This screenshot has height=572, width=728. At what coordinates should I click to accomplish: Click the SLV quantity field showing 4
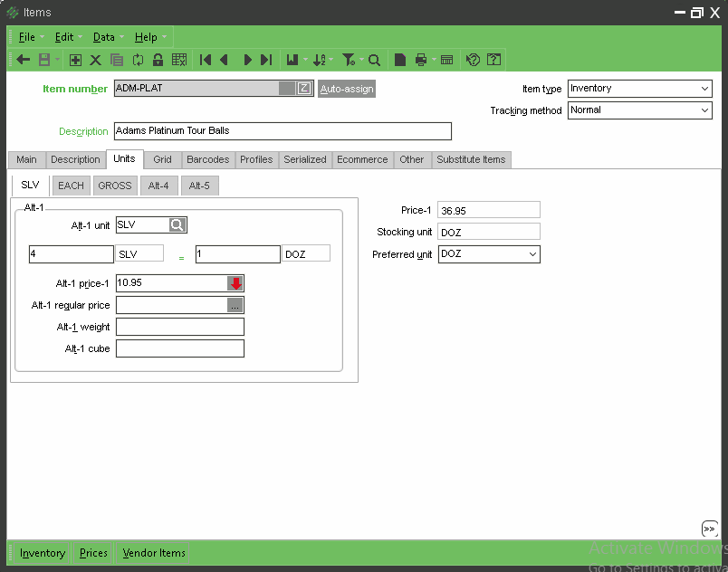[x=71, y=254]
